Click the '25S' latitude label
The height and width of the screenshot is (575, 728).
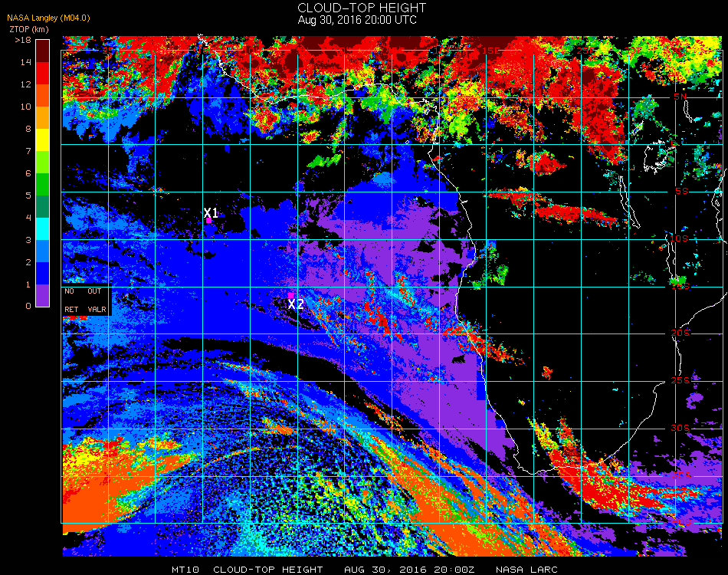pos(680,381)
